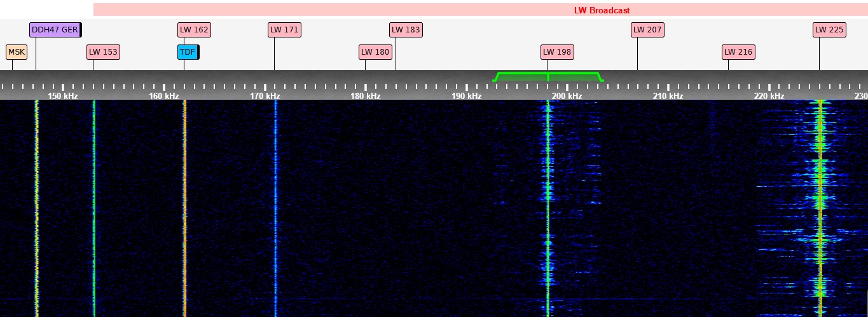The height and width of the screenshot is (317, 868).
Task: Click the 153 kHz carrier in waterfall
Action: pyautogui.click(x=93, y=208)
